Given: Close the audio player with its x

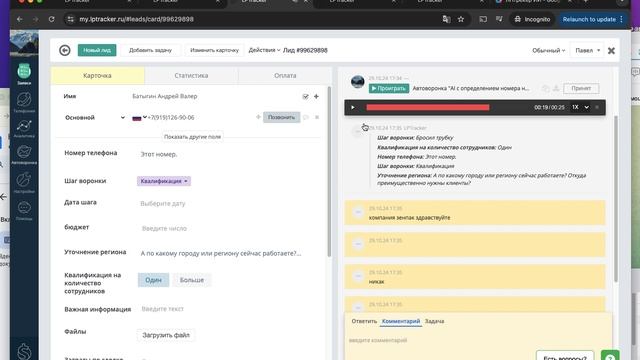Looking at the screenshot, I should pyautogui.click(x=597, y=107).
